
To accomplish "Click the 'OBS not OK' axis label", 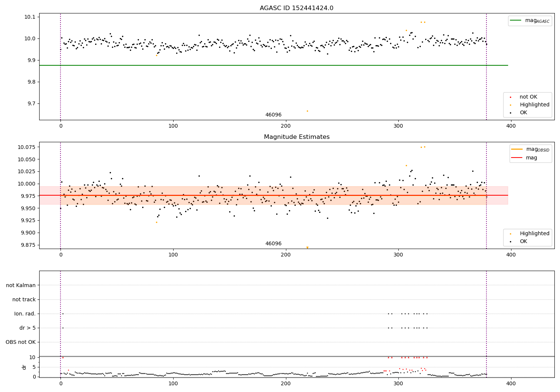I will (21, 342).
